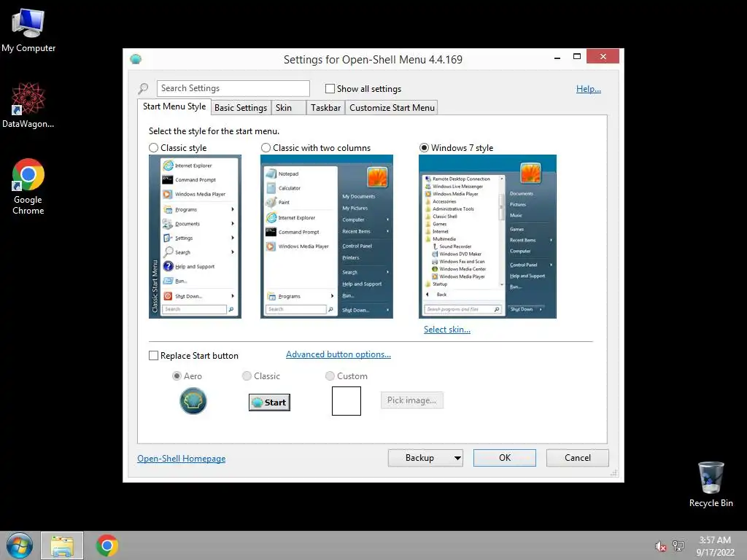Click the Pick image... button
Screen dimensions: 747x560
412,400
